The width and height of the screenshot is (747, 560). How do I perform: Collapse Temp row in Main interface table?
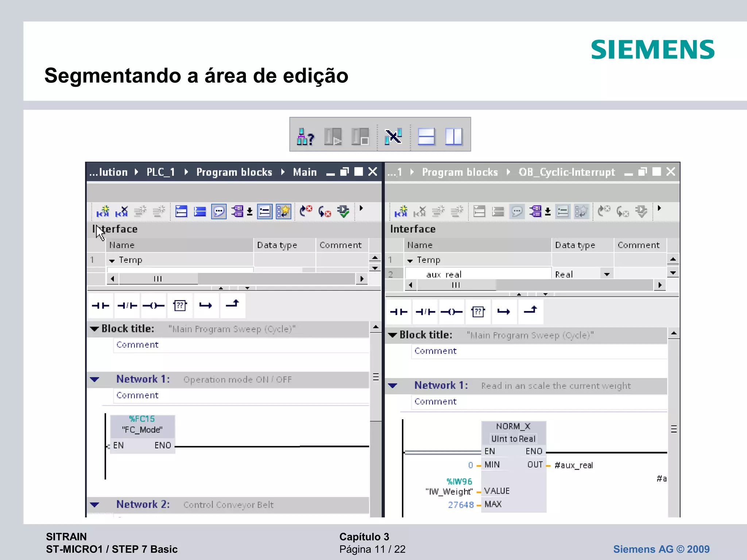(112, 261)
